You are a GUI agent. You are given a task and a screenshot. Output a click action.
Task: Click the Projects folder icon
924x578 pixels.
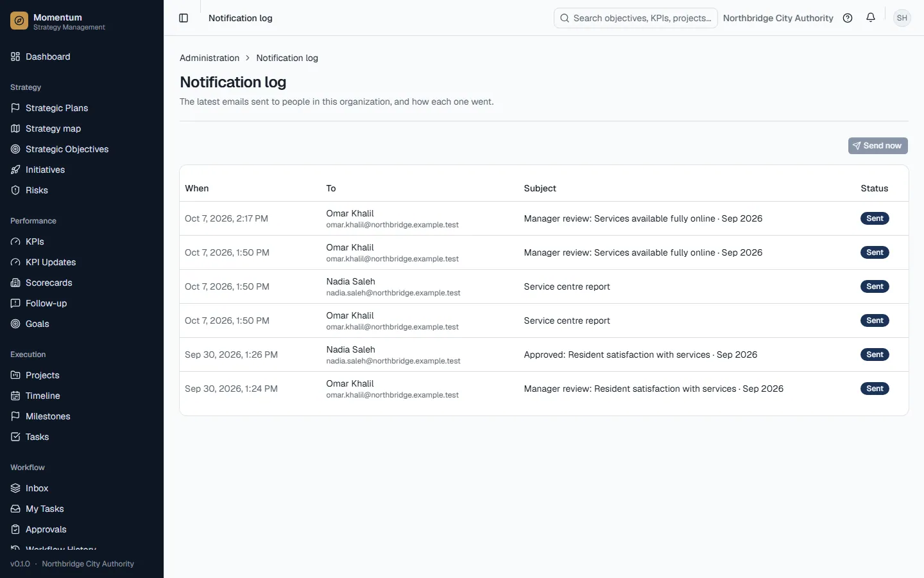pyautogui.click(x=15, y=375)
